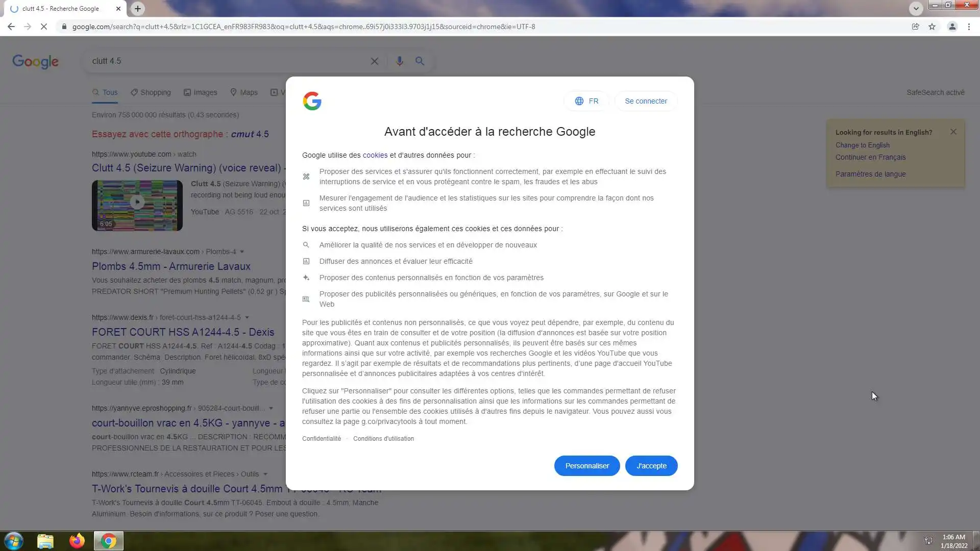This screenshot has height=551, width=980.
Task: Expand the dexis.fr result dropdown arrow
Action: pos(247,317)
